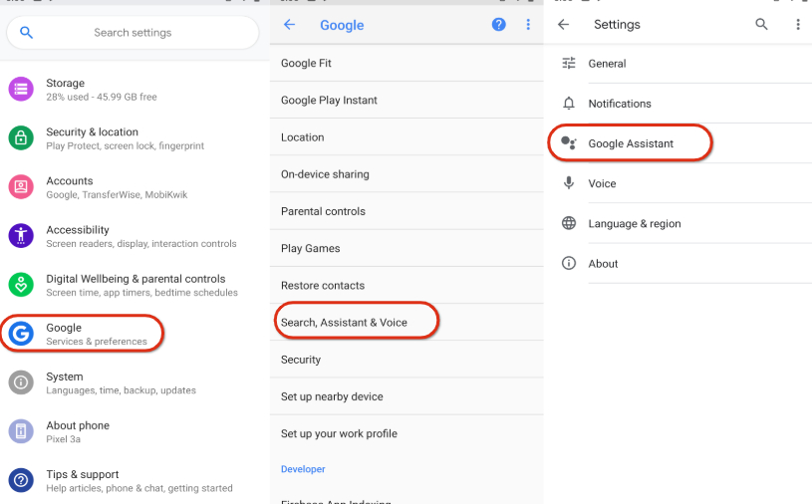Open Language & region settings
The width and height of the screenshot is (812, 504).
(635, 224)
